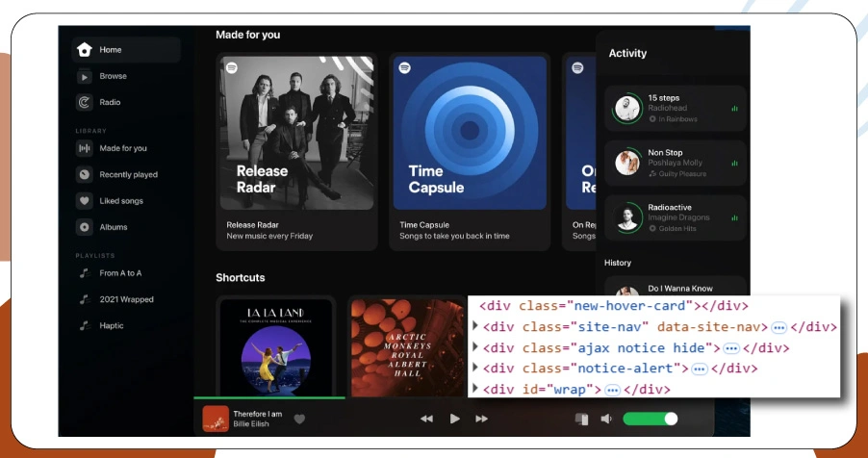
Task: Mute sound with the speaker icon
Action: [606, 419]
